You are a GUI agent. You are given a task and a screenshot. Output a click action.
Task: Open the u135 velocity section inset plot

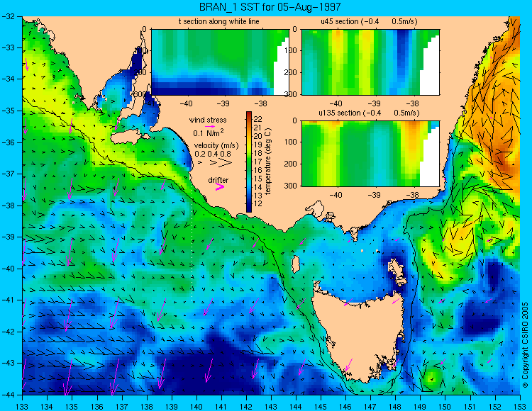tap(370, 154)
